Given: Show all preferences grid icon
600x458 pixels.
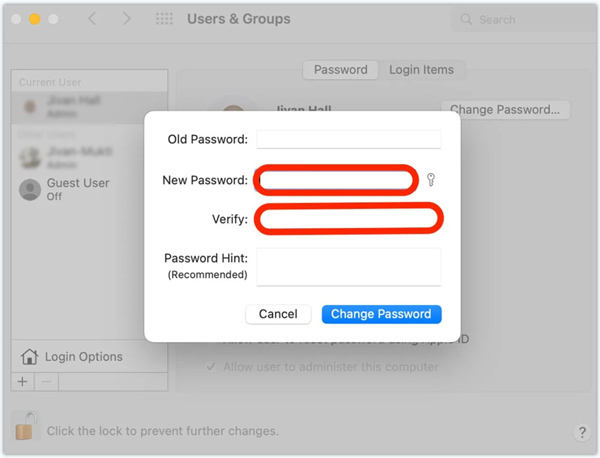Looking at the screenshot, I should pyautogui.click(x=164, y=19).
